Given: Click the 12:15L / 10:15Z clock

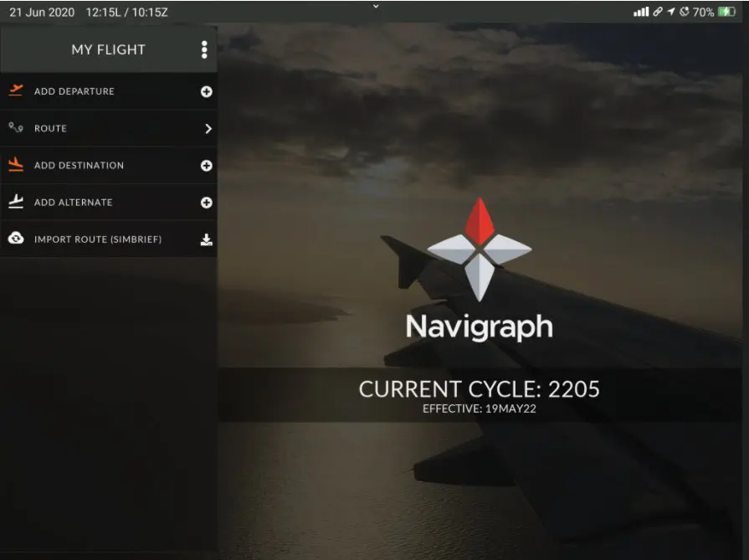Looking at the screenshot, I should pyautogui.click(x=127, y=13).
